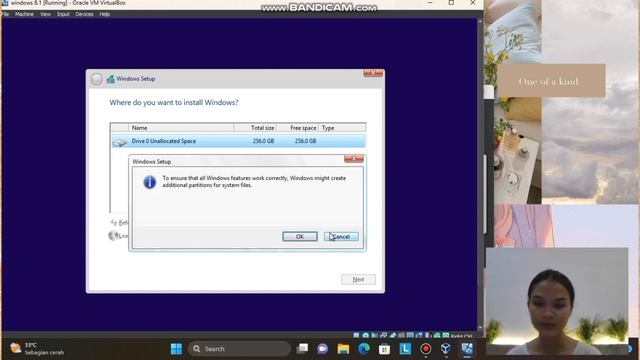This screenshot has width=640, height=360.
Task: Open the running VirtualBox VM taskbar icon
Action: [467, 349]
